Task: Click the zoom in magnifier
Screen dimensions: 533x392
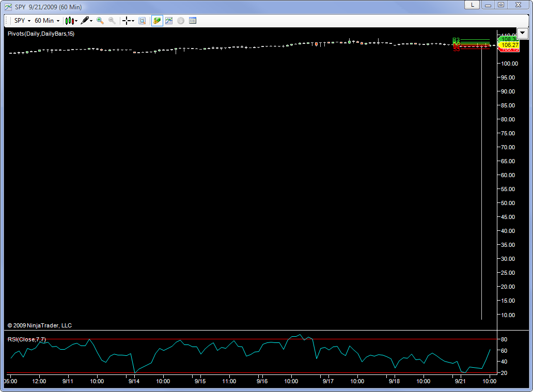Action: tap(100, 21)
